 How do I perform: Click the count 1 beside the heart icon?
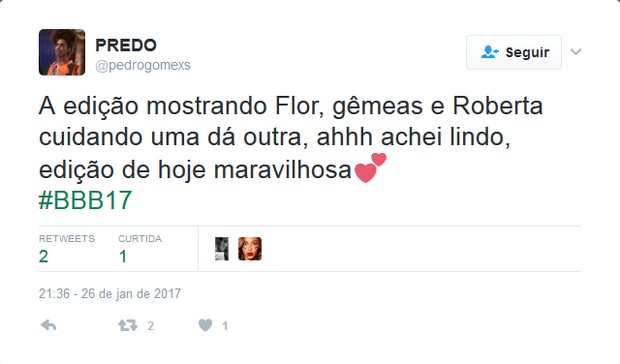pos(225,326)
